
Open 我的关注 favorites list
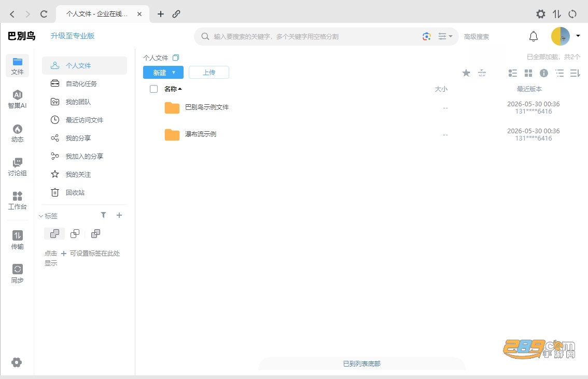pyautogui.click(x=85, y=174)
